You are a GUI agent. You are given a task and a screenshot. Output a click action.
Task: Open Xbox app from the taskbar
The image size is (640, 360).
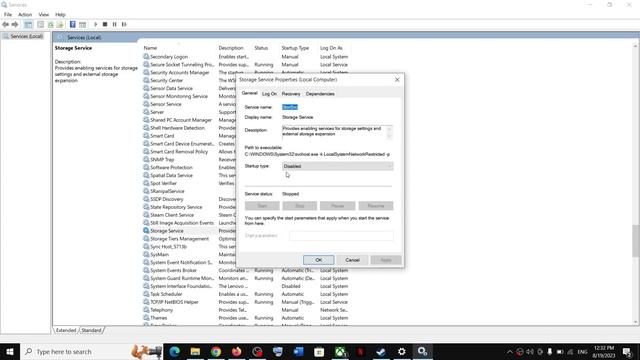pos(340,351)
